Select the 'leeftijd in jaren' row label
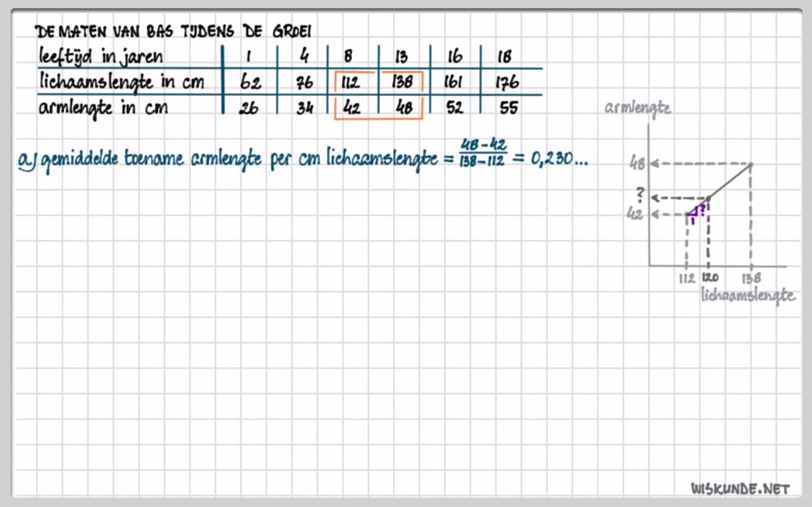 coord(100,56)
